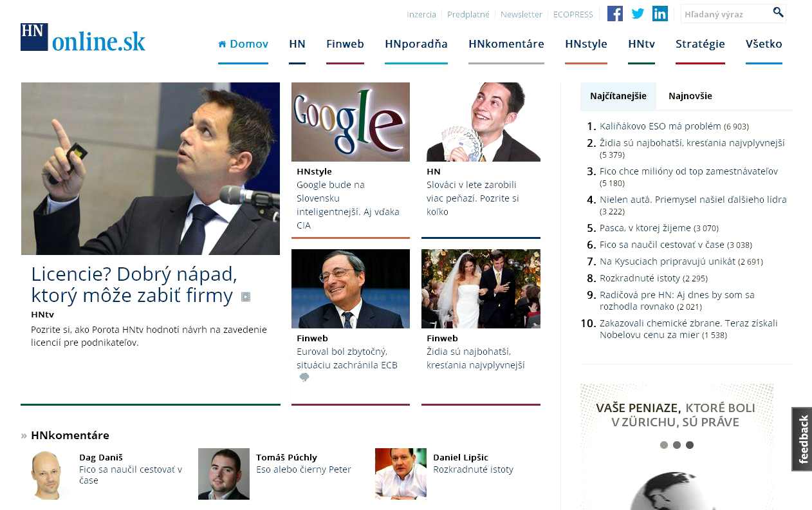Click the Twitter bird icon
This screenshot has width=812, height=510.
(x=637, y=13)
